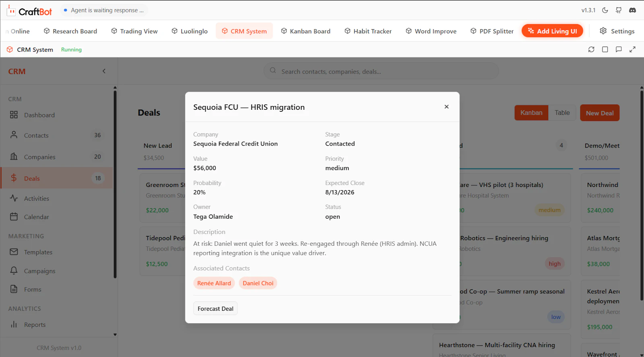Click the search contacts, companies, deals field
The height and width of the screenshot is (357, 644).
381,71
